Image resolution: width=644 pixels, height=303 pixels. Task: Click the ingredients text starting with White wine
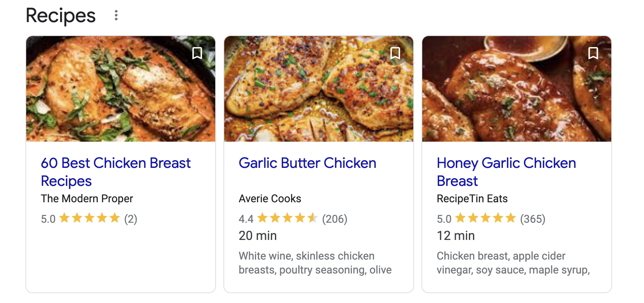tap(315, 263)
